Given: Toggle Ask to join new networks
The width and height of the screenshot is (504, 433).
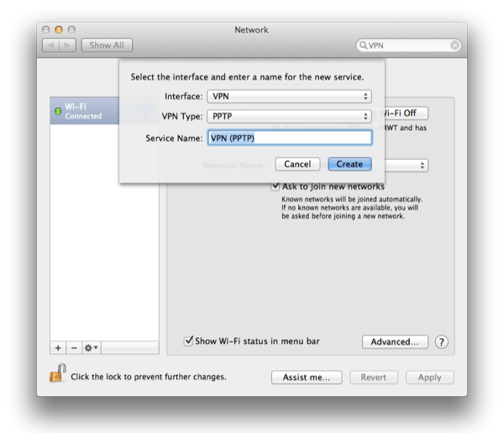Looking at the screenshot, I should [276, 187].
